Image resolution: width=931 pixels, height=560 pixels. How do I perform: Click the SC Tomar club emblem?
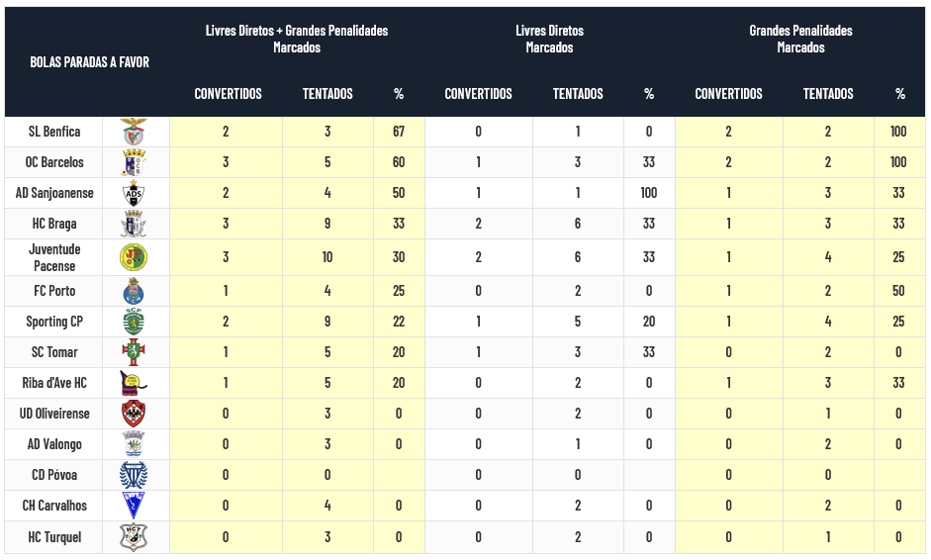click(133, 352)
